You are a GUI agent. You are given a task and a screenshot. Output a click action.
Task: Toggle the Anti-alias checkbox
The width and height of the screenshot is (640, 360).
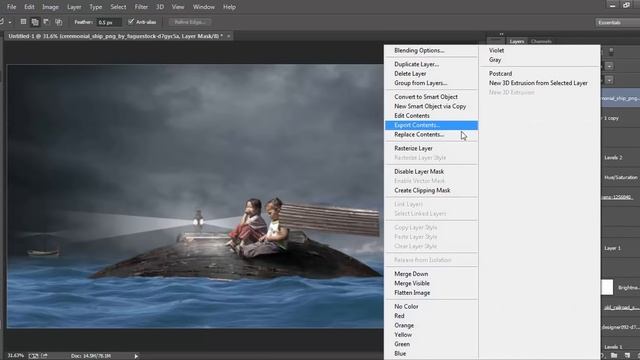pyautogui.click(x=131, y=22)
